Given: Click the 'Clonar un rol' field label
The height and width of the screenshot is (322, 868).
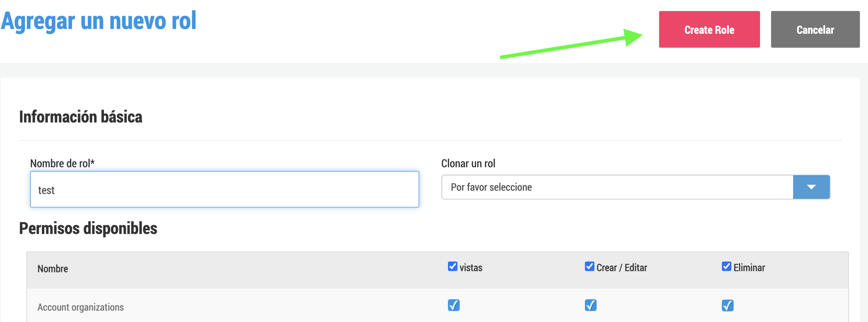Looking at the screenshot, I should 468,164.
